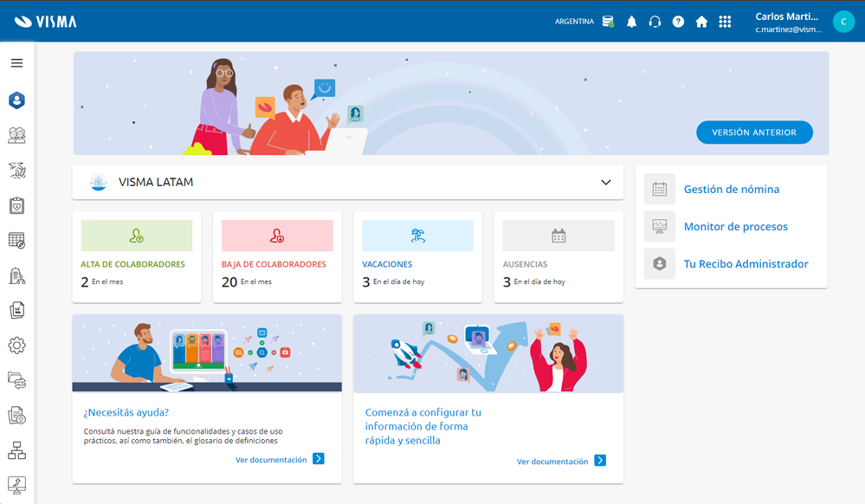This screenshot has height=504, width=865.
Task: Open the Baja de colaboradores card
Action: (277, 256)
